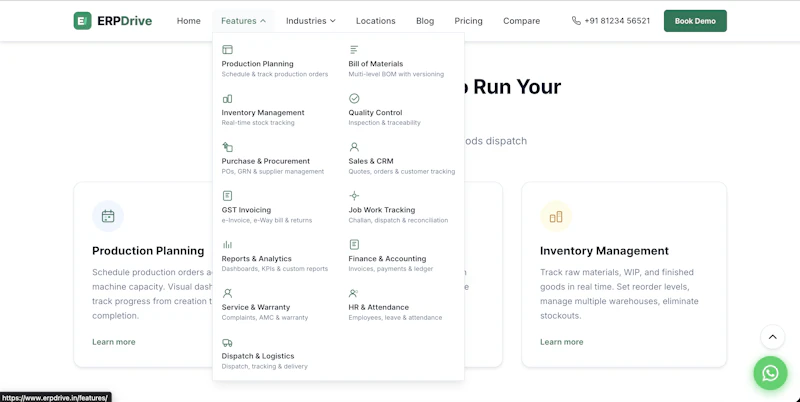Click the calendar icon on Production Planning card
800x402 pixels.
point(108,216)
